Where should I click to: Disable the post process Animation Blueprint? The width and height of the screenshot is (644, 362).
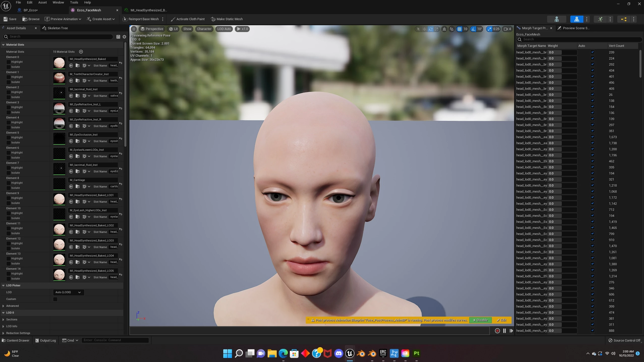[480, 320]
